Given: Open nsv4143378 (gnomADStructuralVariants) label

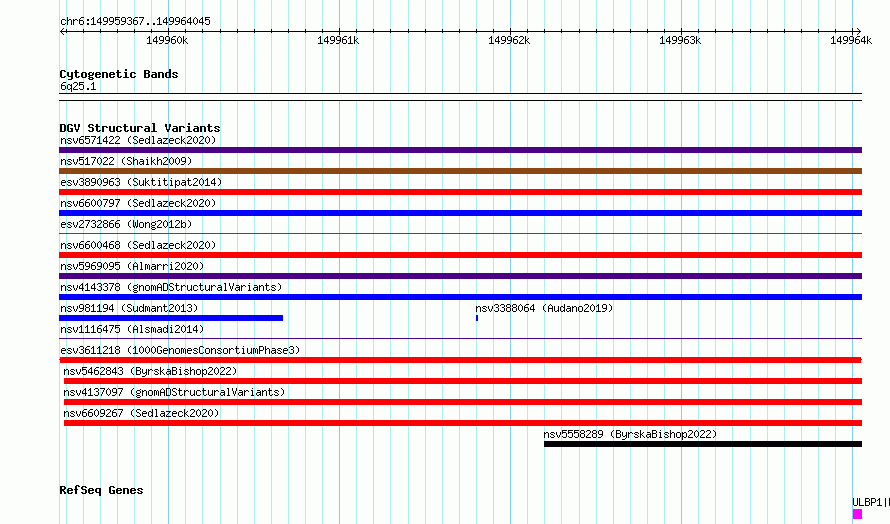Looking at the screenshot, I should click(171, 287).
